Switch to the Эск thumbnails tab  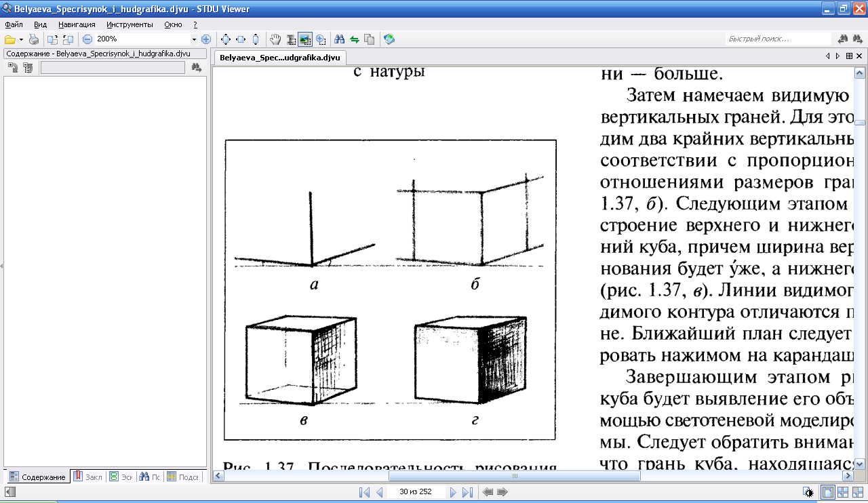tap(121, 477)
